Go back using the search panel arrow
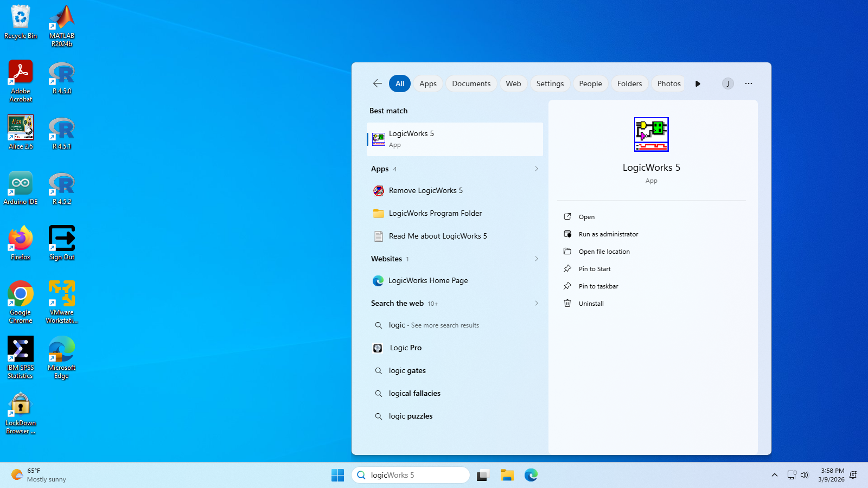The image size is (868, 488). pyautogui.click(x=378, y=84)
